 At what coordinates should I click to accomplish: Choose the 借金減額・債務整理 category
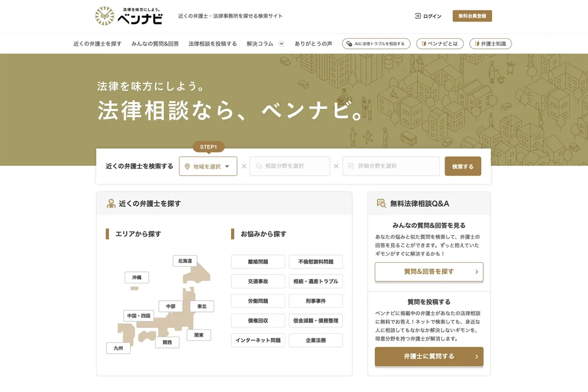click(x=316, y=320)
